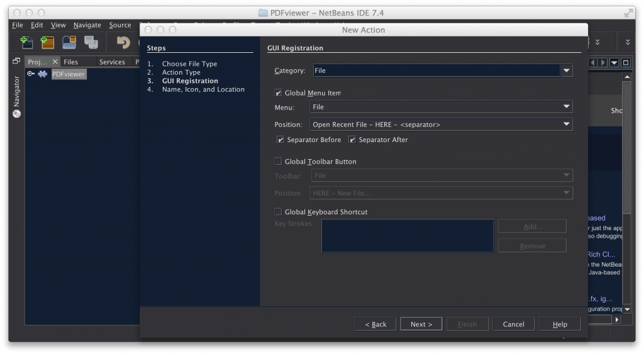
Task: Click the 'Name, Icon, and Location' step
Action: 203,89
